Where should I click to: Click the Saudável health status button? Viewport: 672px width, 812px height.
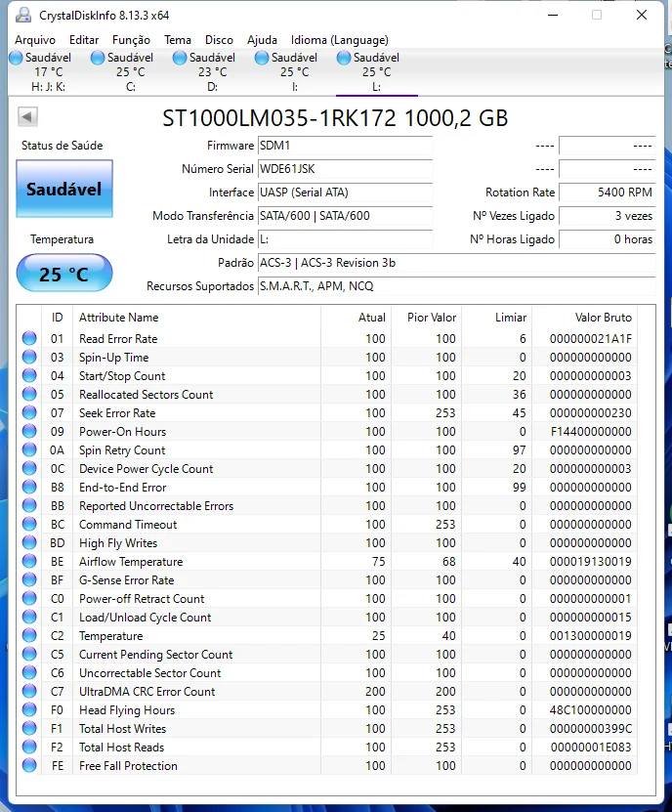point(64,189)
